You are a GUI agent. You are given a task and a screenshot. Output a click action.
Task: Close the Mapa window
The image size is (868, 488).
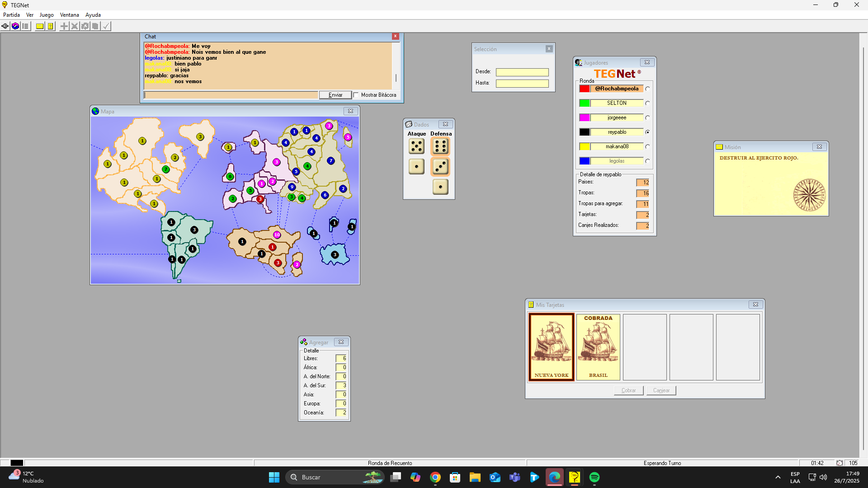pyautogui.click(x=350, y=111)
